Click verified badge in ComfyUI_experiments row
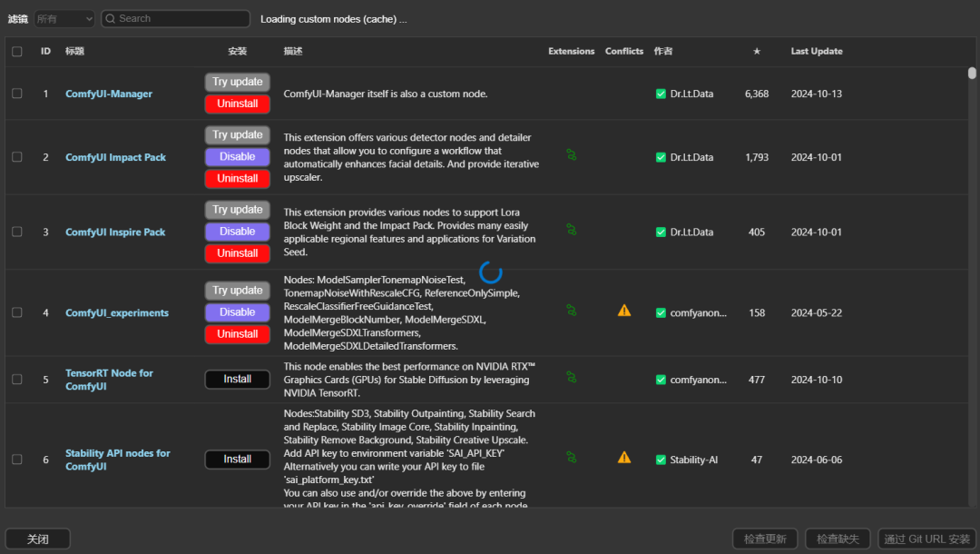Image resolution: width=980 pixels, height=554 pixels. tap(661, 312)
